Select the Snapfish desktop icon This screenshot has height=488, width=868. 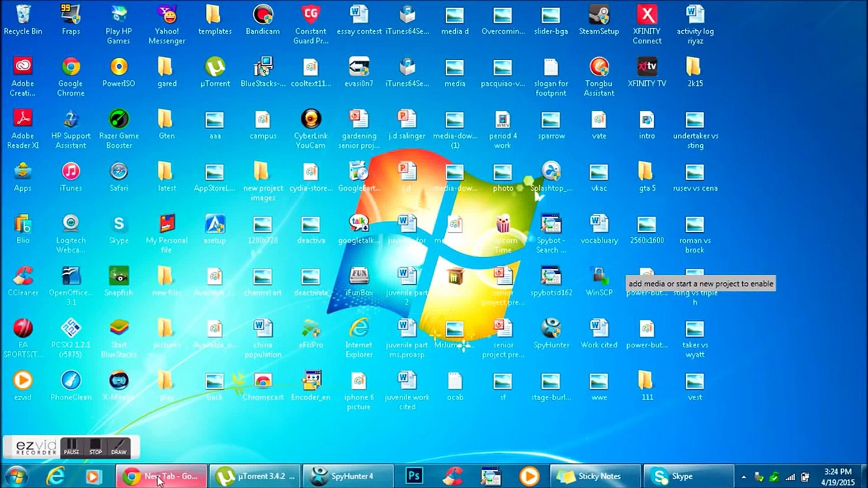(118, 282)
